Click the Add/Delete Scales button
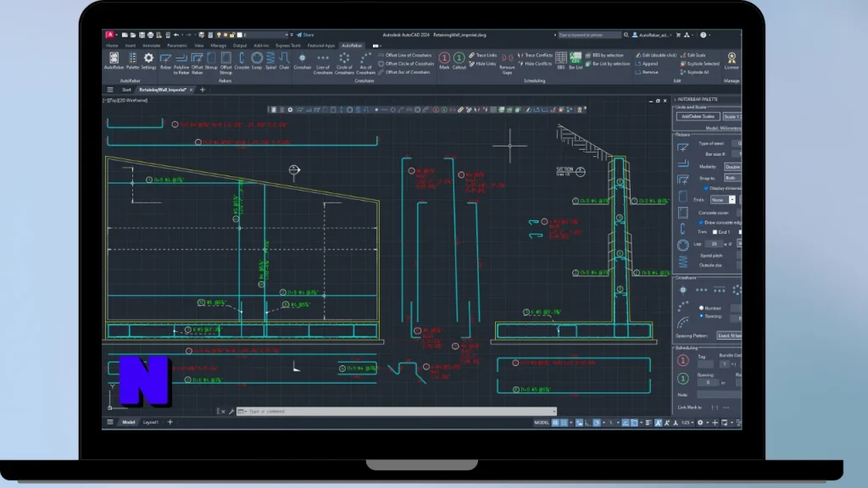The image size is (868, 488). point(698,116)
